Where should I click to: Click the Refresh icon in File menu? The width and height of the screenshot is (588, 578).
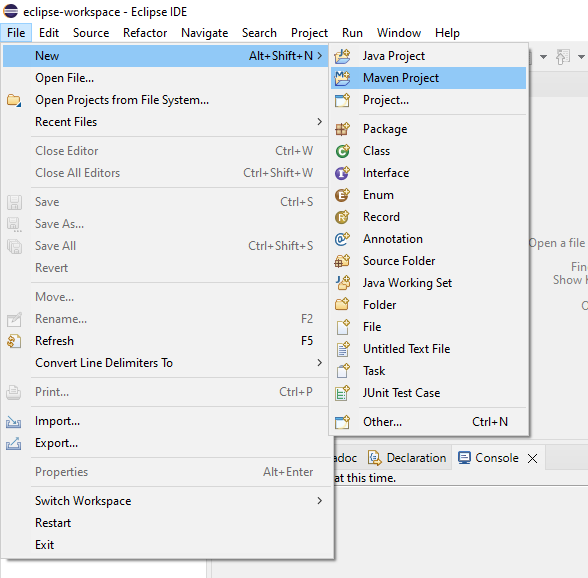tap(14, 341)
